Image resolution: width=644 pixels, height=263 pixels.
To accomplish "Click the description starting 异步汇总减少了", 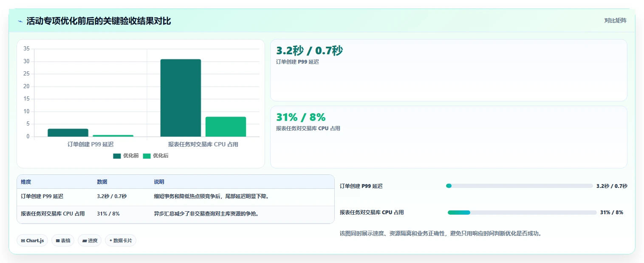I will coord(206,214).
